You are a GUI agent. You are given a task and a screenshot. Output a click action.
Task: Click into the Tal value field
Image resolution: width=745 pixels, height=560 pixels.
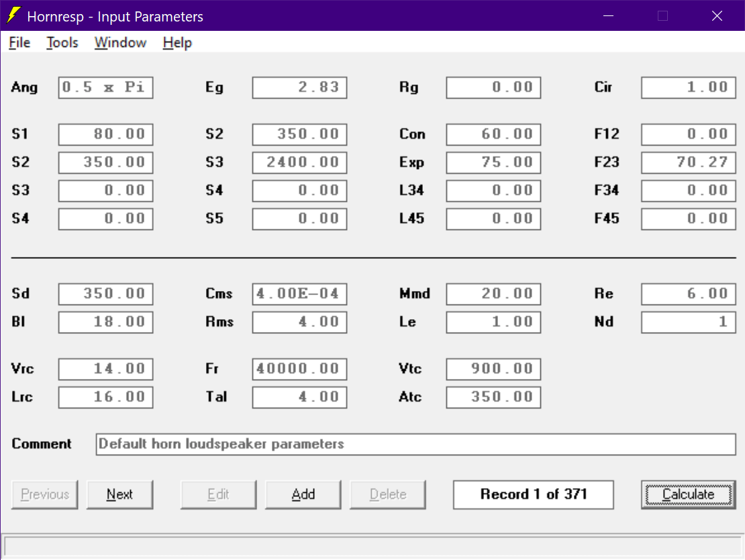point(299,397)
